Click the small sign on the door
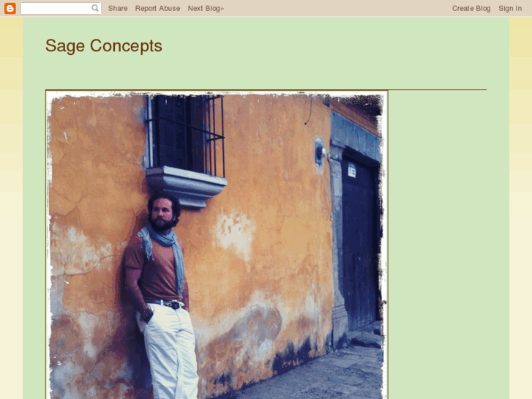The height and width of the screenshot is (399, 532). [x=351, y=170]
